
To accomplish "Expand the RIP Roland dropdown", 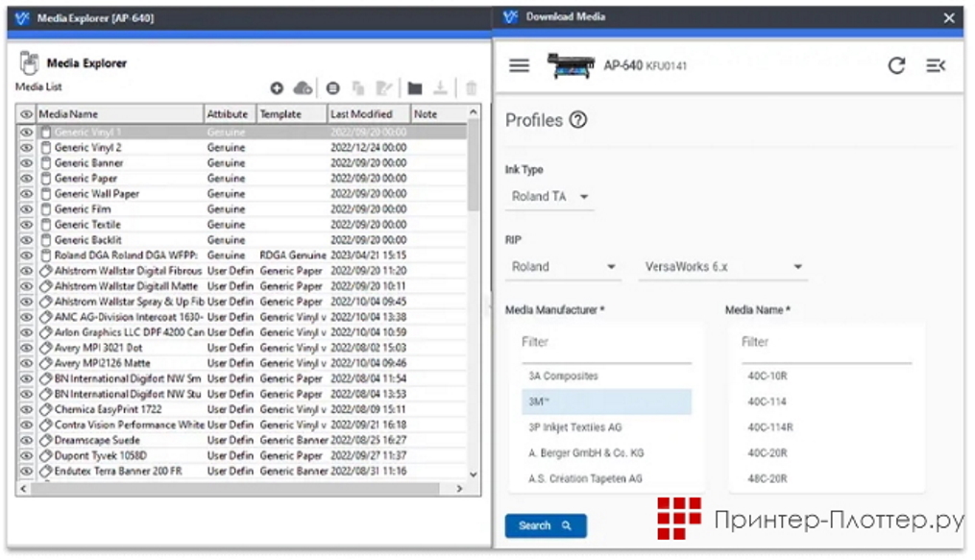I will pos(563,267).
